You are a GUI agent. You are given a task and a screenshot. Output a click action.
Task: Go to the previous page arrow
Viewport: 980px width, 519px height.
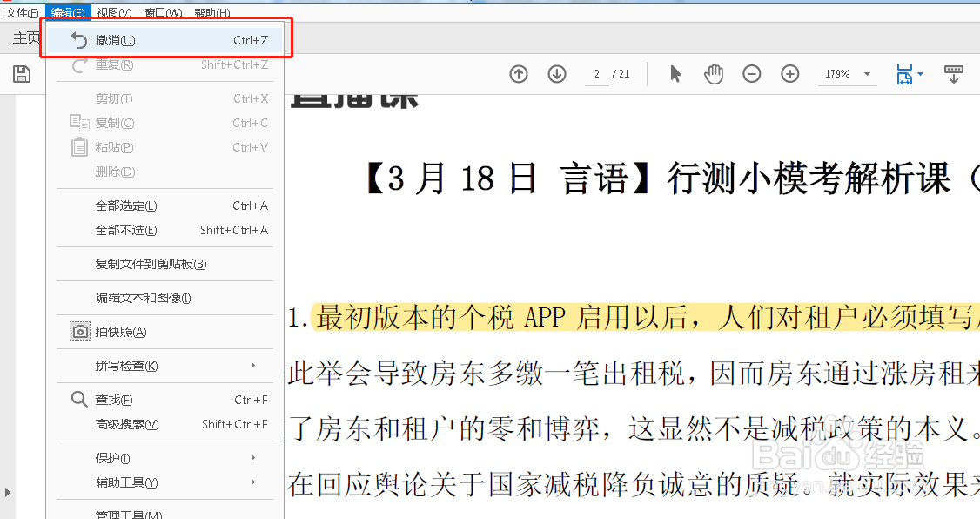click(x=519, y=74)
